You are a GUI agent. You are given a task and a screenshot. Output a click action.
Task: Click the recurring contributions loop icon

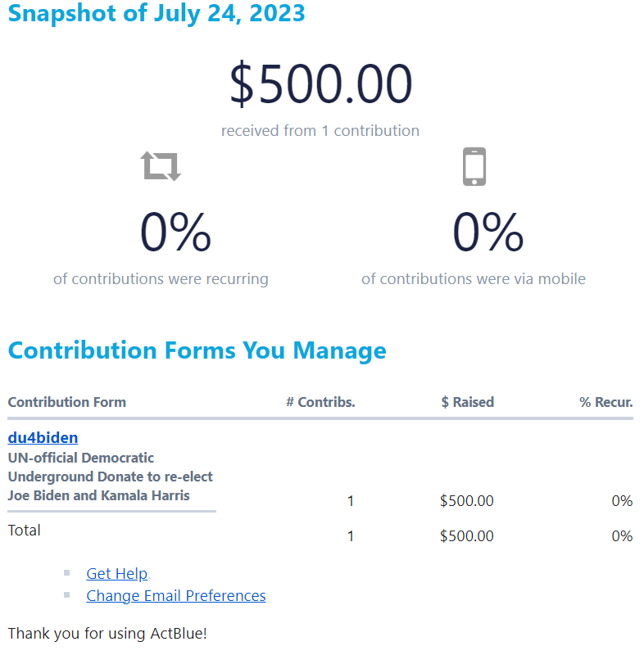click(x=161, y=166)
